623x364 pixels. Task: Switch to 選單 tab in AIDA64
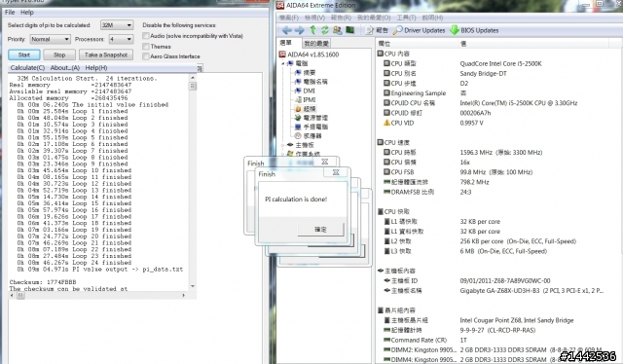click(286, 43)
